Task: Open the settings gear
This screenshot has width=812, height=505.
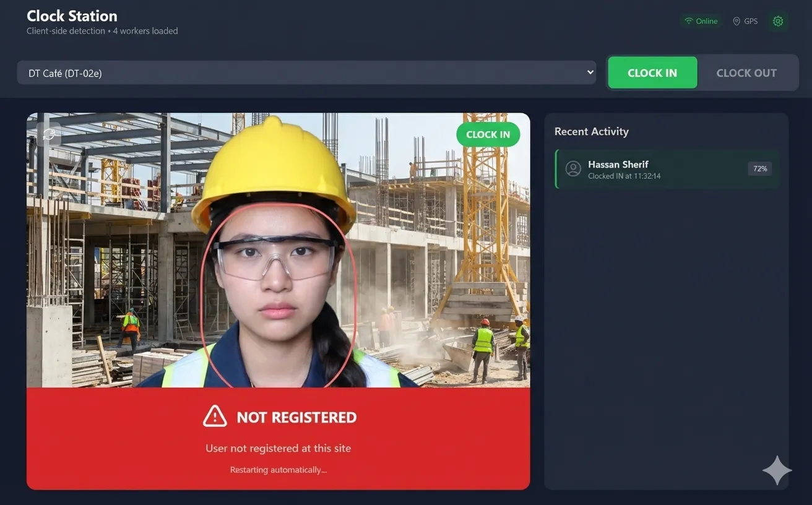Action: pos(778,20)
